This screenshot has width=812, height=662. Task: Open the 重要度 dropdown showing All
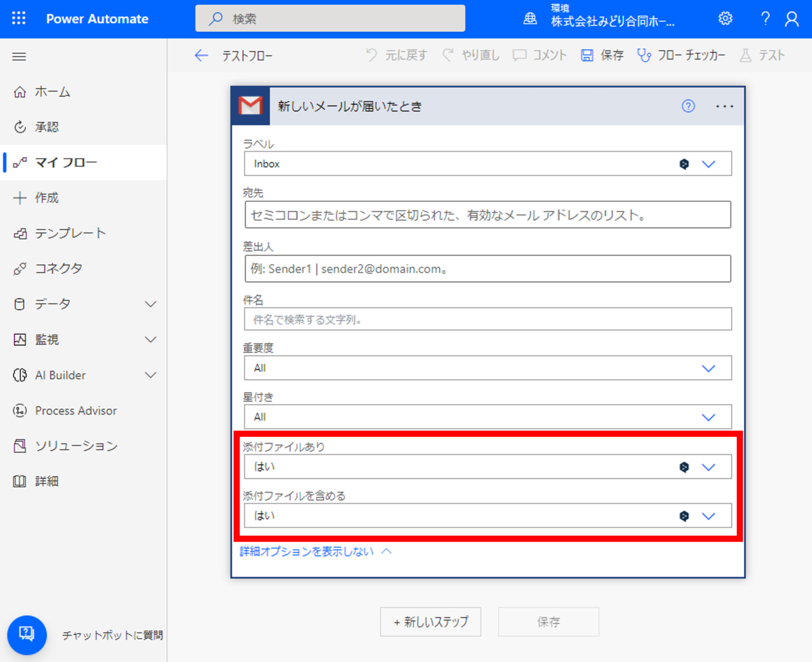pyautogui.click(x=709, y=368)
